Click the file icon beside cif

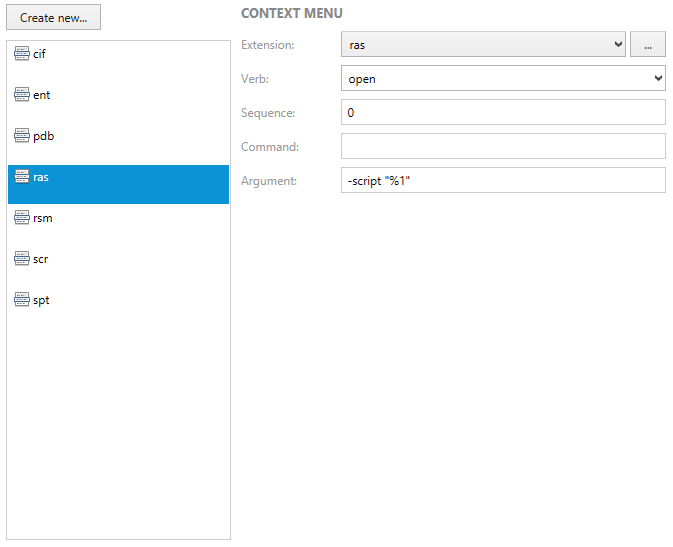point(22,54)
